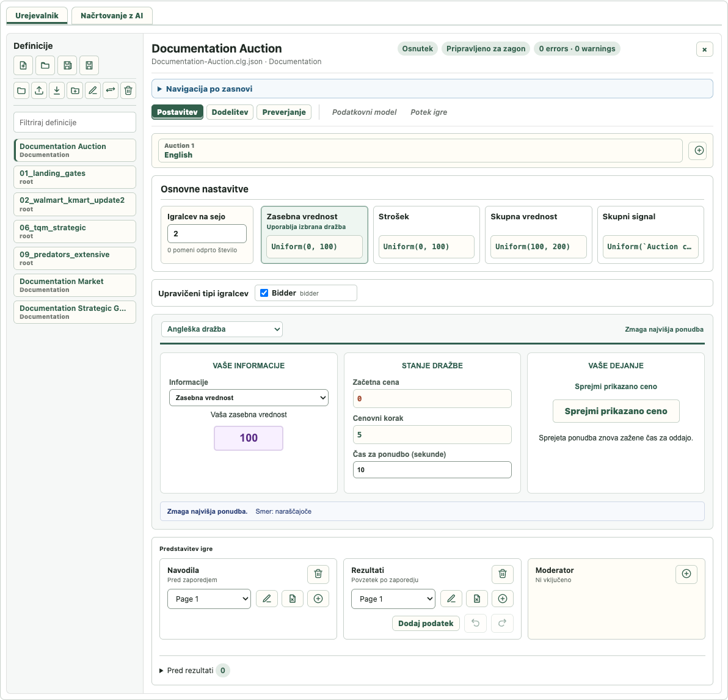728x700 pixels.
Task: Switch to the Načrtovanje z AI tab
Action: pyautogui.click(x=112, y=15)
